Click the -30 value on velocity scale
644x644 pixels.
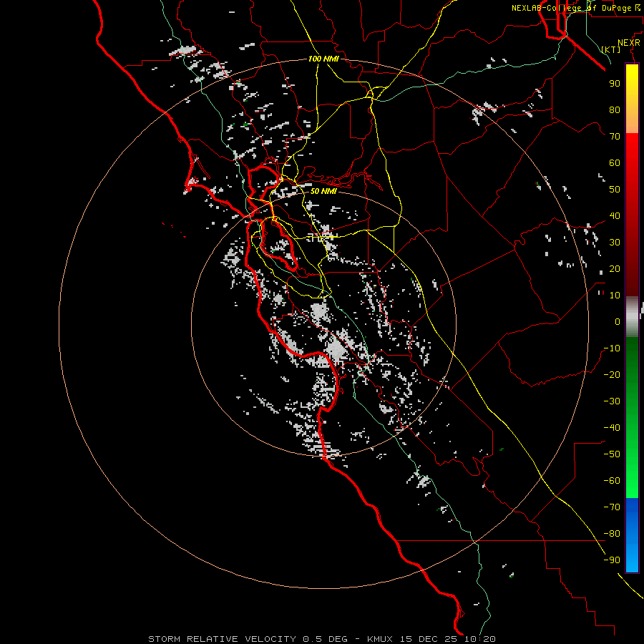(x=612, y=401)
